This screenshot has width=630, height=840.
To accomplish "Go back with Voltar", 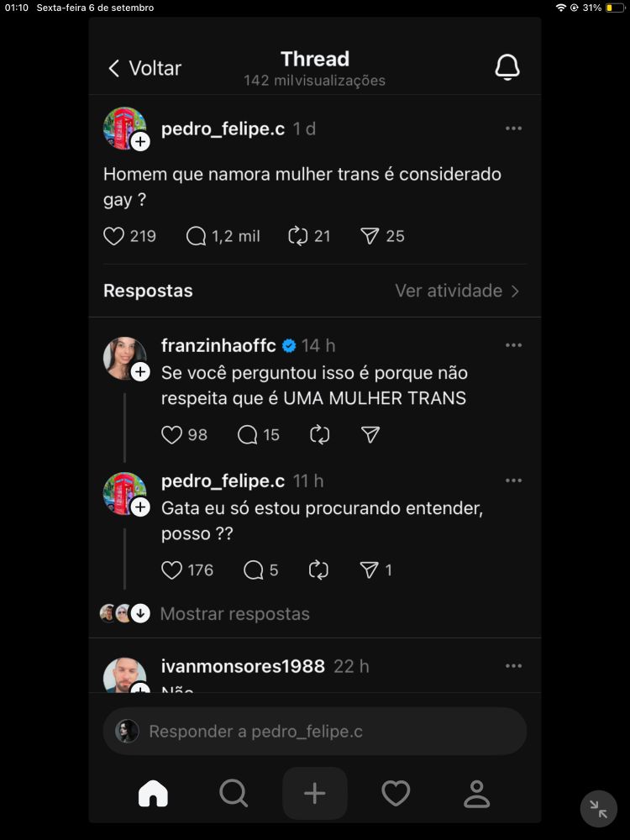I will coord(144,68).
